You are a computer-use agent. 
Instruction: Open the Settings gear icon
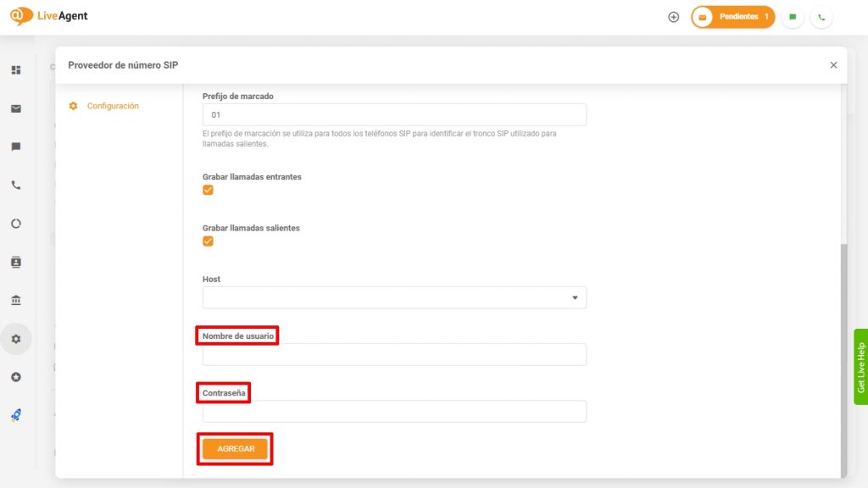pyautogui.click(x=15, y=338)
